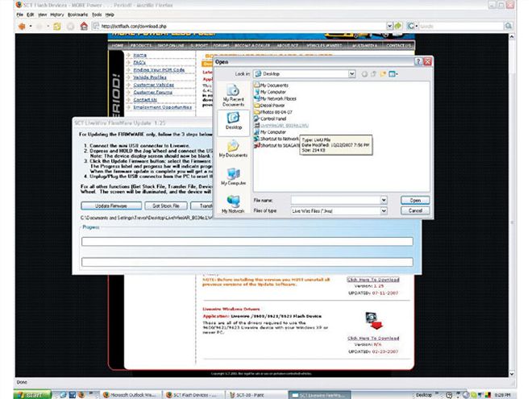Click the search engine selector icon
Viewport: 532px width, 399px height.
pyautogui.click(x=411, y=26)
